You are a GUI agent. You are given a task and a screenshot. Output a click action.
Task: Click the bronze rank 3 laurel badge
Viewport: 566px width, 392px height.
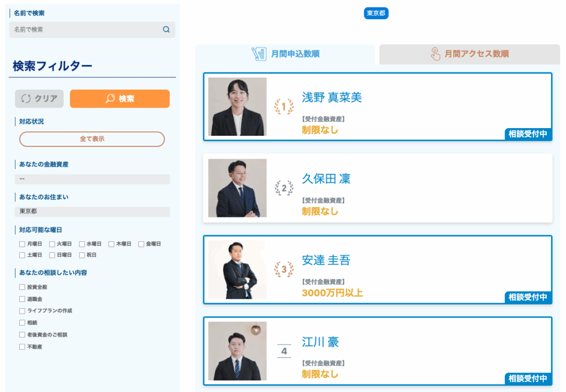(284, 269)
